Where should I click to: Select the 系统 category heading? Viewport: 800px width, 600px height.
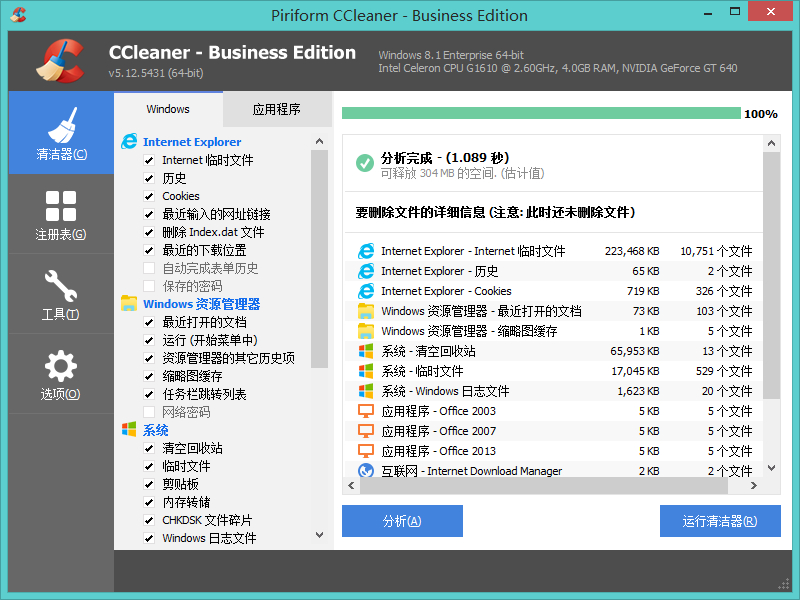coord(156,430)
